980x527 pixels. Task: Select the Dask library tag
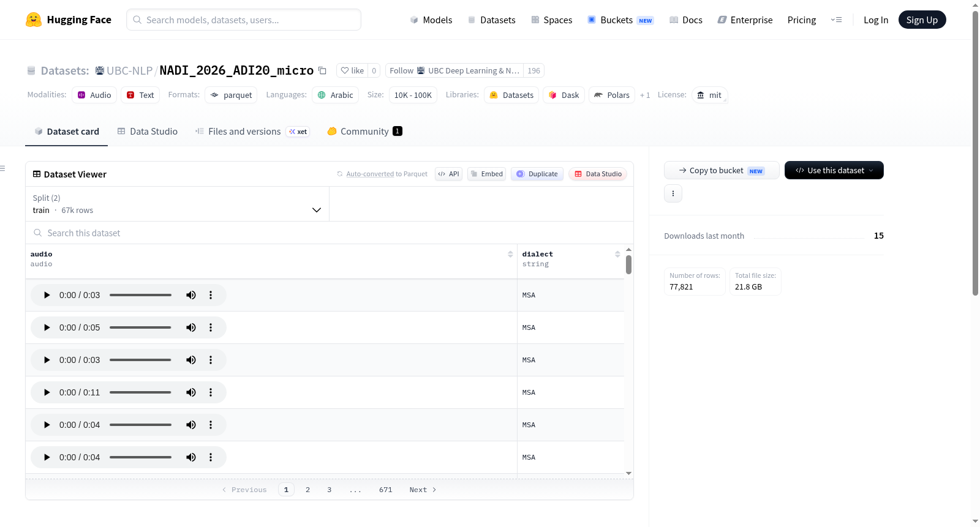(563, 95)
